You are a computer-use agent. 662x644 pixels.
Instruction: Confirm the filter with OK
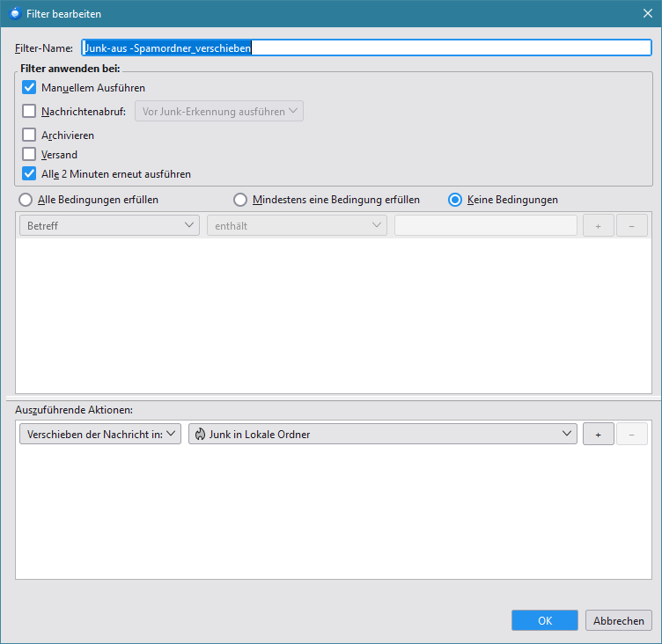click(544, 620)
